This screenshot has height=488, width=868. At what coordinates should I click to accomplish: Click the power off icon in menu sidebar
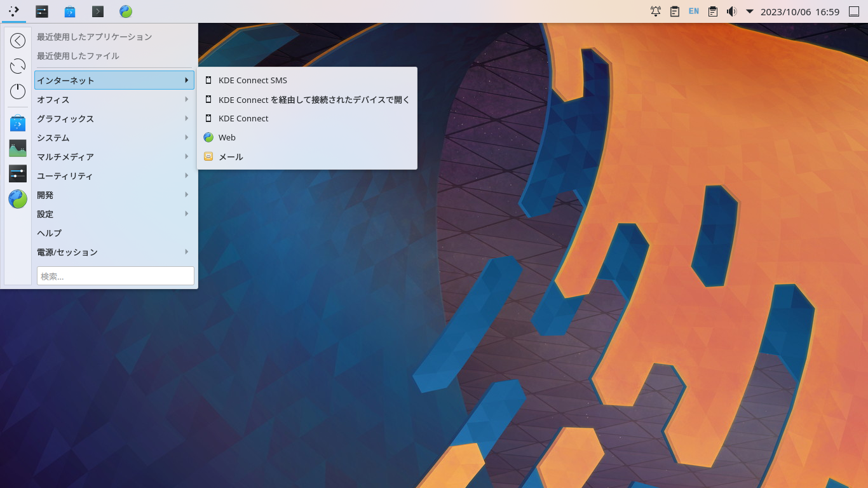(x=18, y=91)
